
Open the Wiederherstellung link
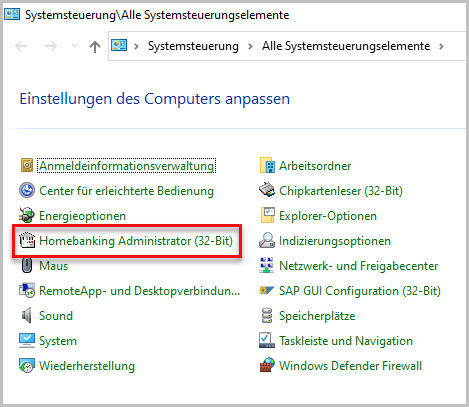pyautogui.click(x=87, y=366)
